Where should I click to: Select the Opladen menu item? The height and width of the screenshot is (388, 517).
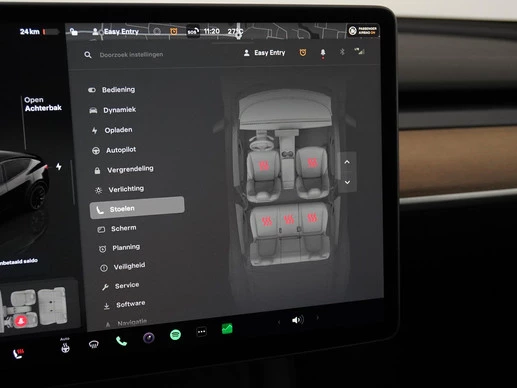(112, 130)
